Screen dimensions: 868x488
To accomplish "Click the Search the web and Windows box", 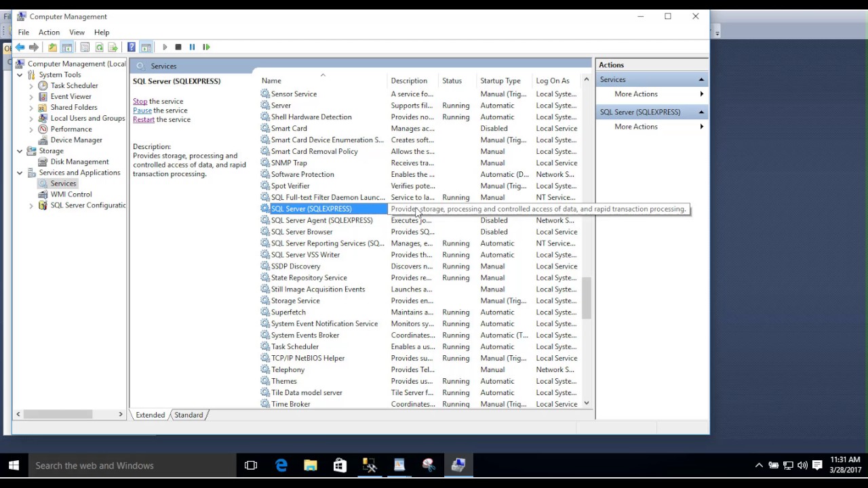I will (x=132, y=466).
